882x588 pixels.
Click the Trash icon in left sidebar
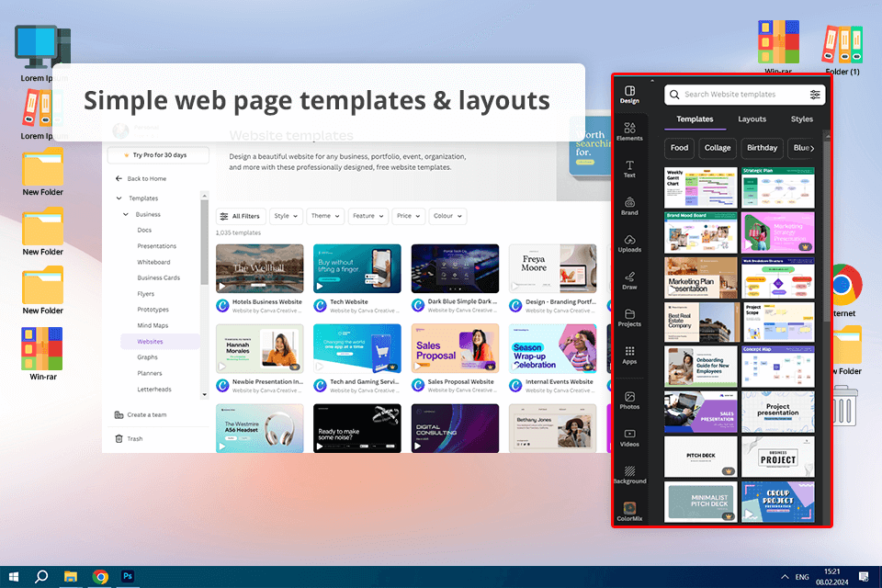coord(119,438)
